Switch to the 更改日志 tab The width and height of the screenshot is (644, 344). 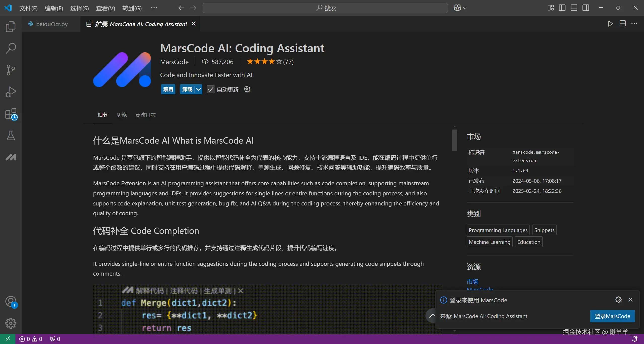click(145, 115)
